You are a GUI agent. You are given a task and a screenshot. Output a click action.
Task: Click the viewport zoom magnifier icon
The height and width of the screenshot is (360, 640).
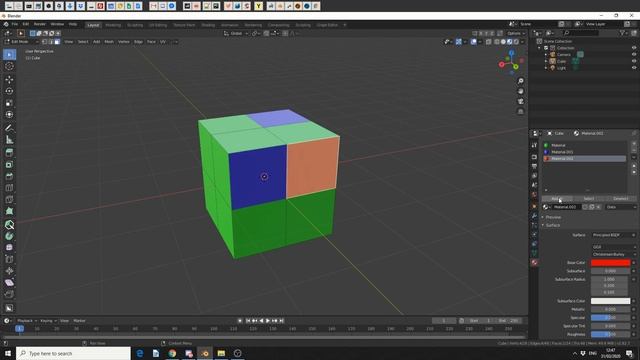(520, 81)
